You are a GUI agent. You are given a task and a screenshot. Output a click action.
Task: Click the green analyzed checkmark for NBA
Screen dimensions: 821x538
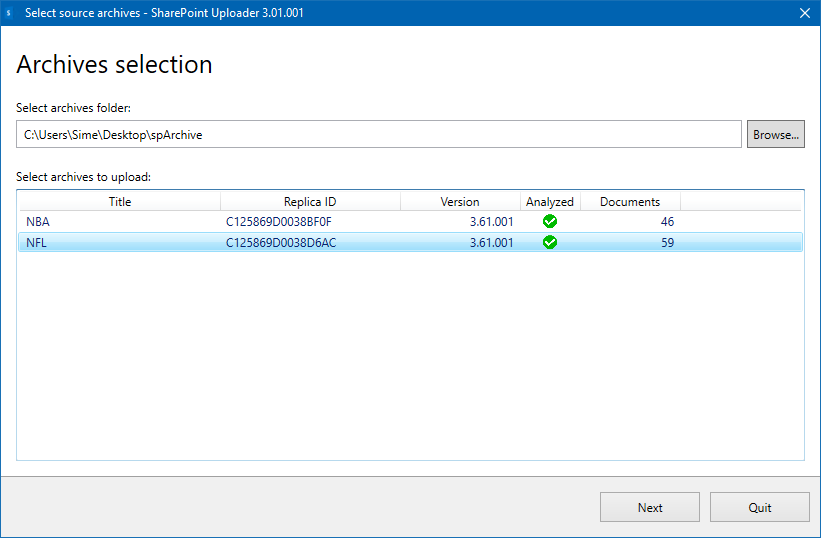550,222
